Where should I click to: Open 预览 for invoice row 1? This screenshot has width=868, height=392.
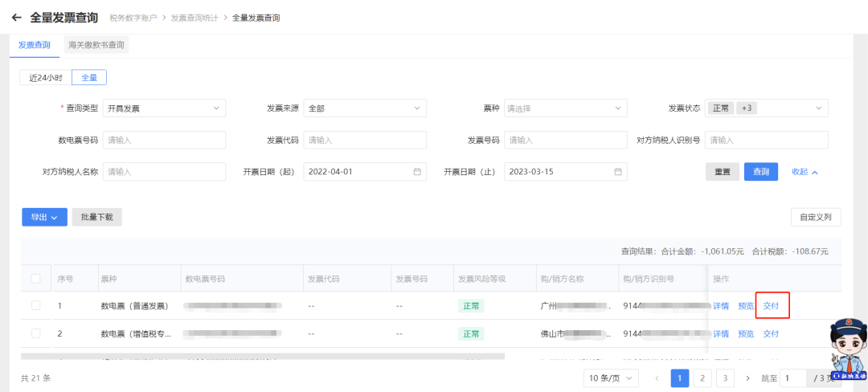[746, 306]
